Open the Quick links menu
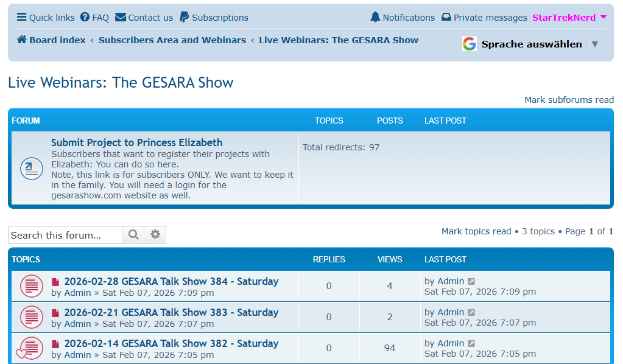 46,18
